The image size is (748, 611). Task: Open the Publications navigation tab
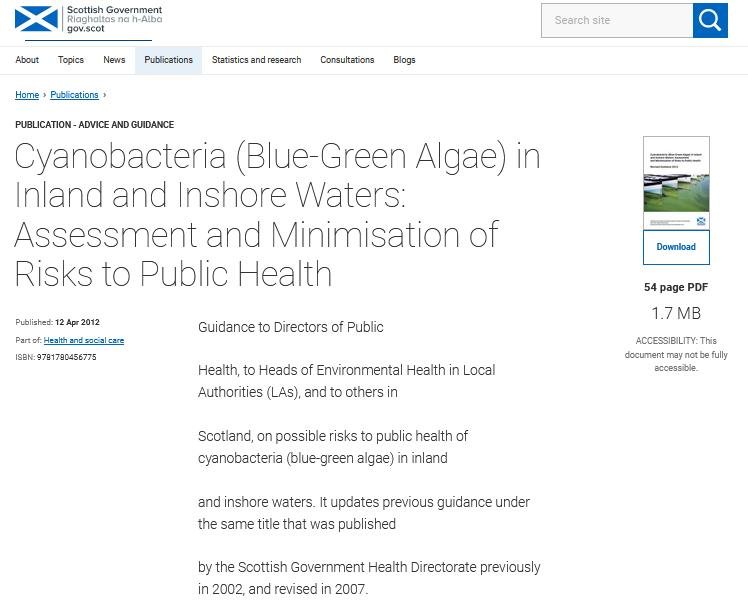click(x=168, y=60)
